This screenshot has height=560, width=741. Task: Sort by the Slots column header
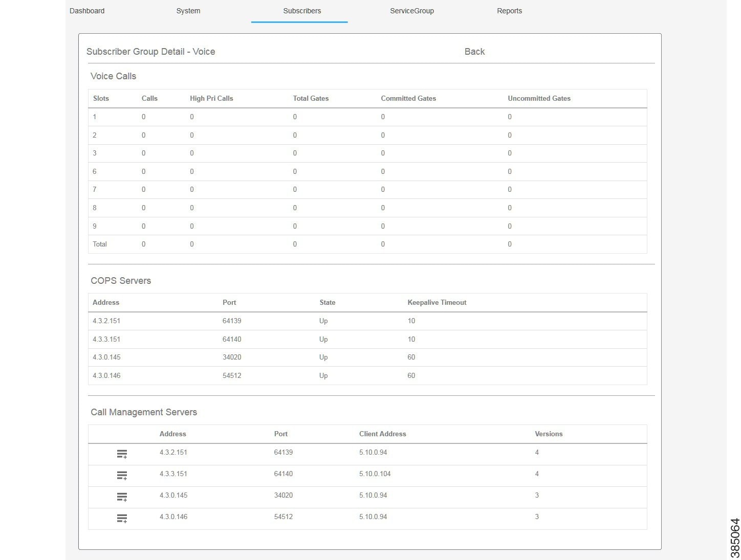pyautogui.click(x=101, y=98)
